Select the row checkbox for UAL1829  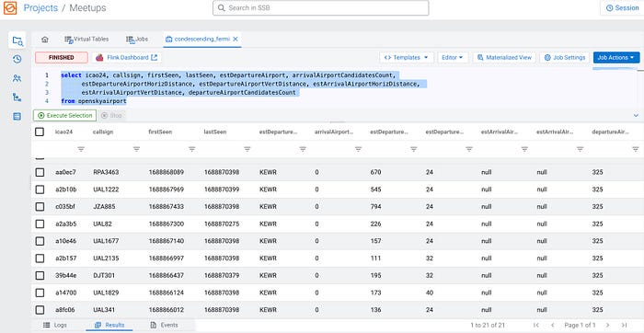pyautogui.click(x=40, y=293)
